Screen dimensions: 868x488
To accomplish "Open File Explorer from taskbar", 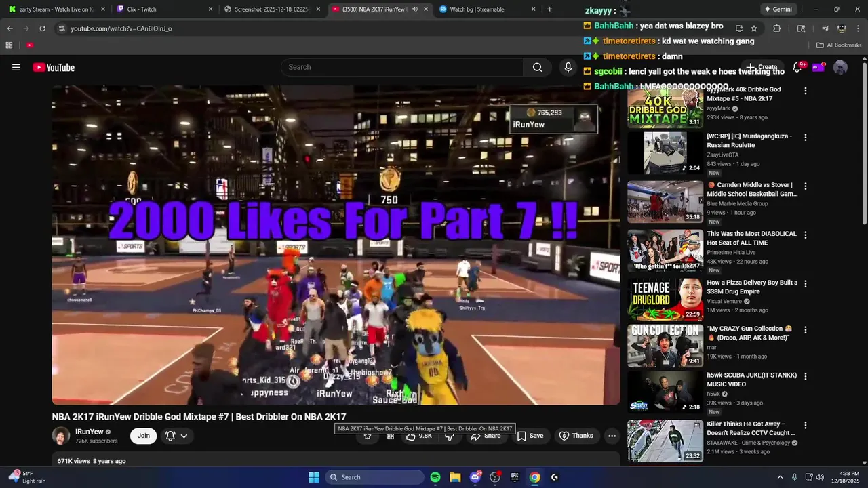I will point(455,477).
